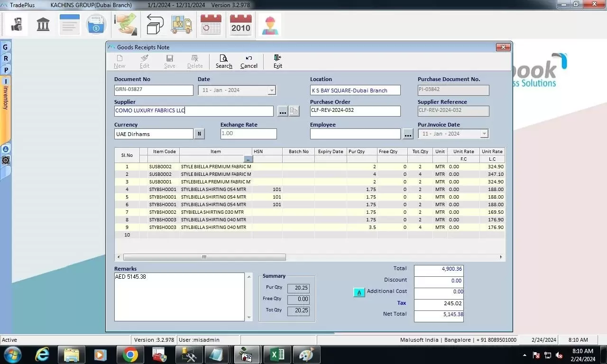
Task: Click the item filter button under Item header
Action: (x=248, y=160)
